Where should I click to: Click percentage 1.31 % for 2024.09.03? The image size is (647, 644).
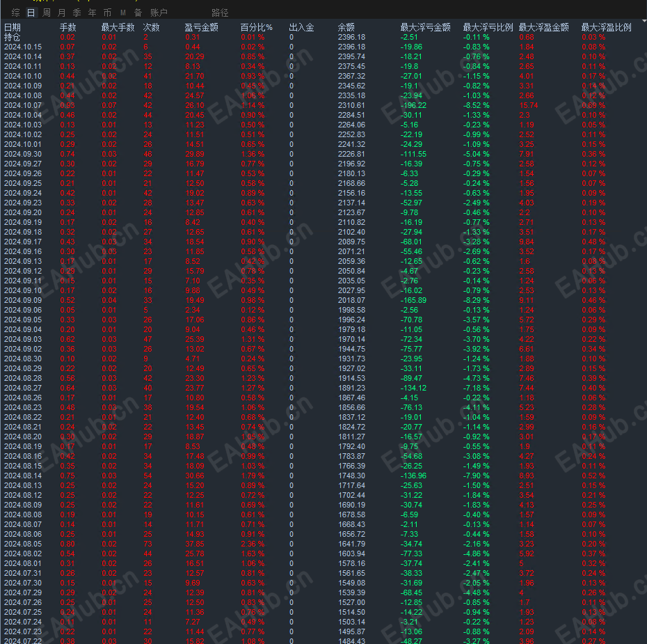(x=253, y=339)
